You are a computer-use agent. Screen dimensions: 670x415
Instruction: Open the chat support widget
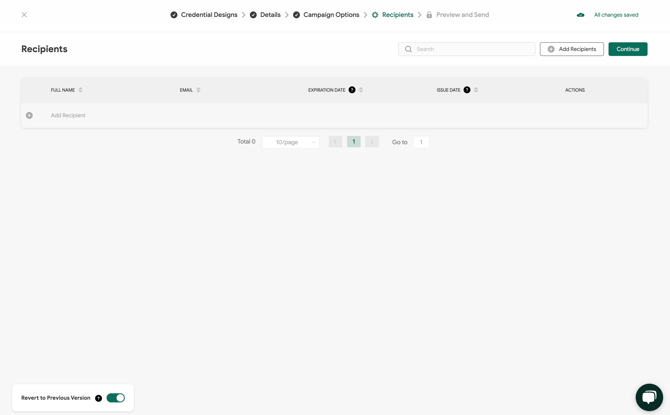pyautogui.click(x=648, y=396)
